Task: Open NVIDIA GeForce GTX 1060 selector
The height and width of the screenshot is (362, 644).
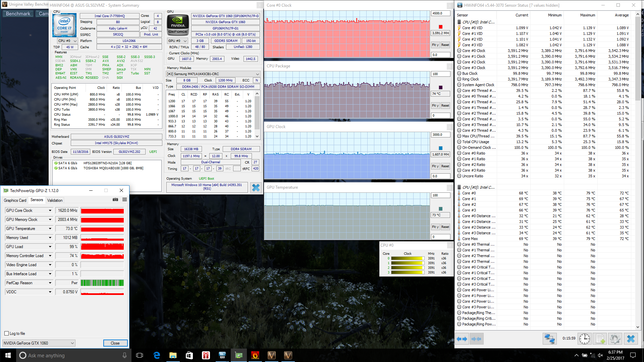Action: pos(39,343)
